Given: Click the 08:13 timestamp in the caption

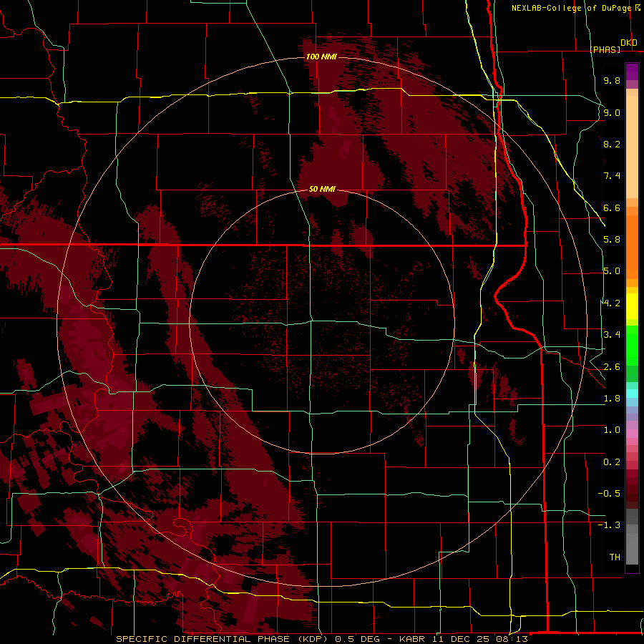Looking at the screenshot, I should coord(514,639).
